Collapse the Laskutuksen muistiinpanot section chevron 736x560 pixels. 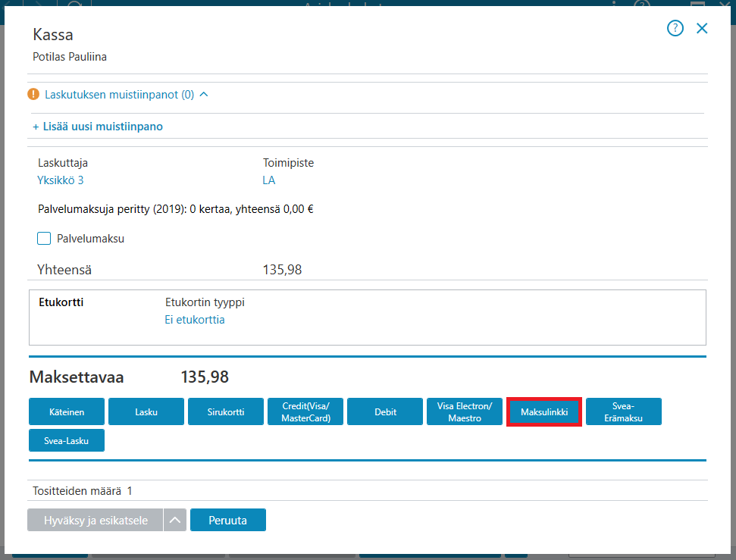pos(204,95)
